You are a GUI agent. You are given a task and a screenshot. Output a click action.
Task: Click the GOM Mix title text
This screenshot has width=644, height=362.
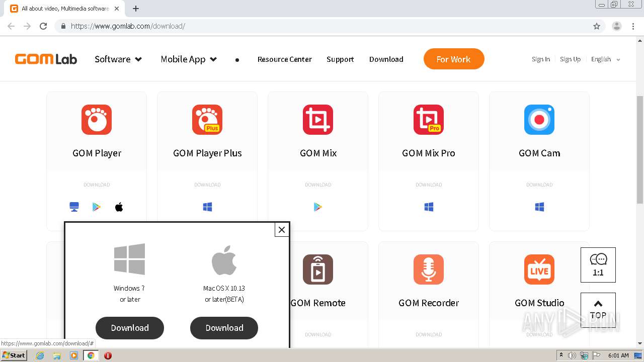point(318,153)
